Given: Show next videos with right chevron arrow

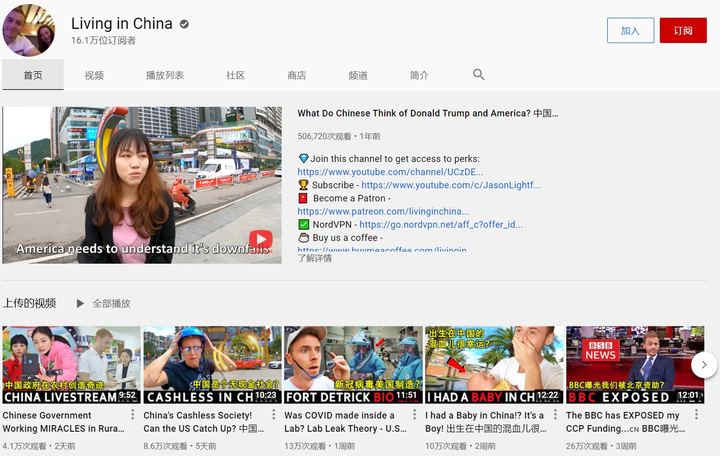Looking at the screenshot, I should (704, 365).
